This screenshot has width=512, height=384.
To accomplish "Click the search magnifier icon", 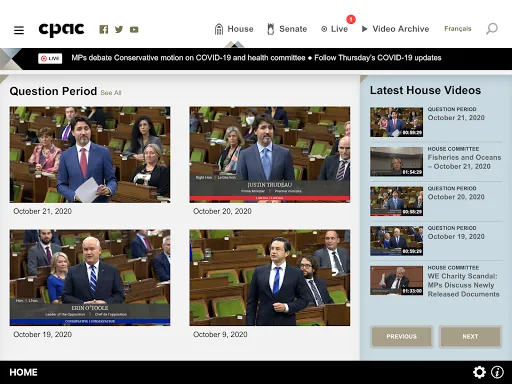I will click(x=492, y=29).
